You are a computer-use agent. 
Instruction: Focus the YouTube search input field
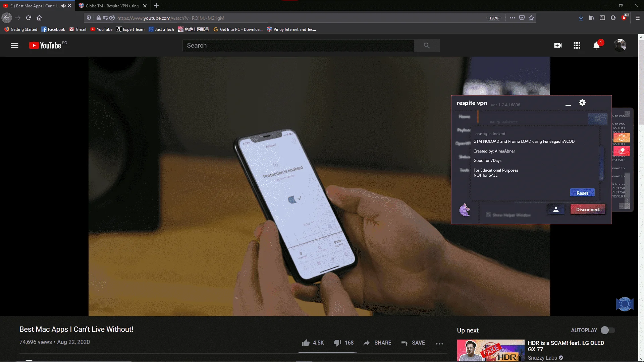[298, 46]
